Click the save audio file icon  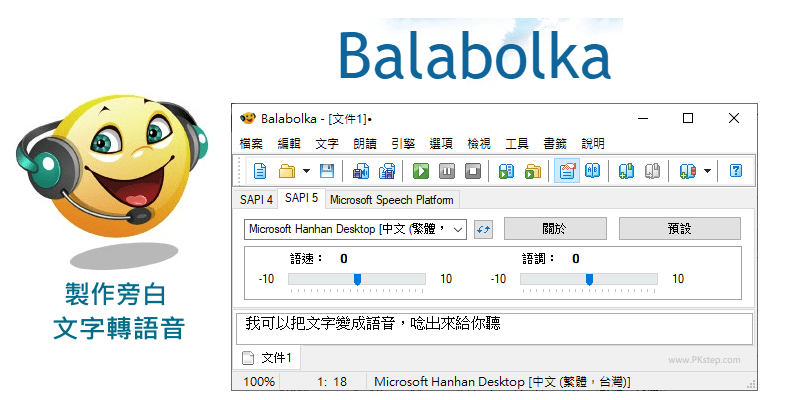coord(361,170)
